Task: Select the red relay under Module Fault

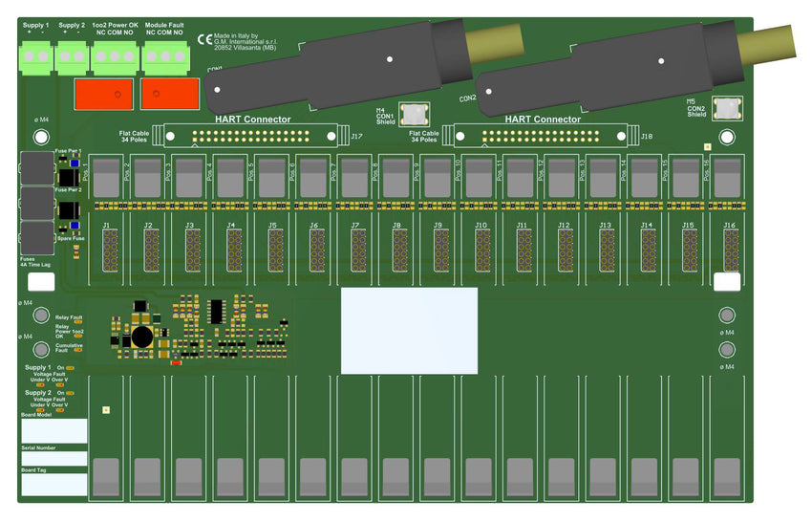Action: (x=169, y=94)
